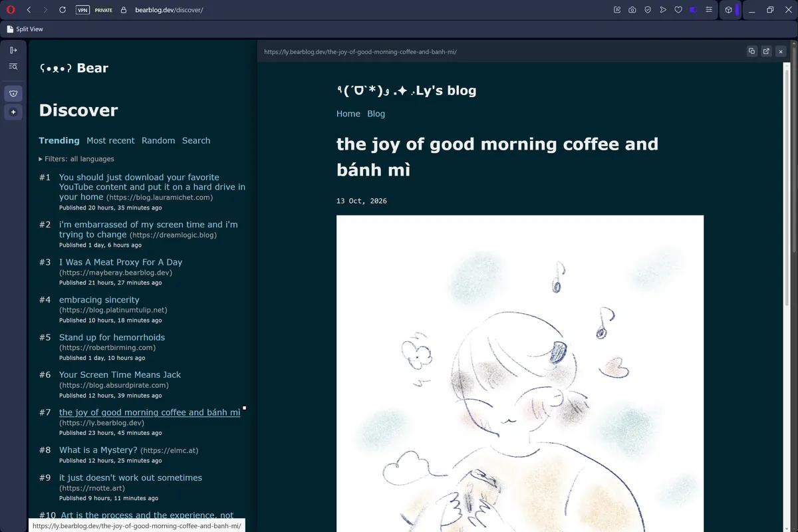This screenshot has width=798, height=532.
Task: Open the edit page pencil tool
Action: click(x=617, y=10)
